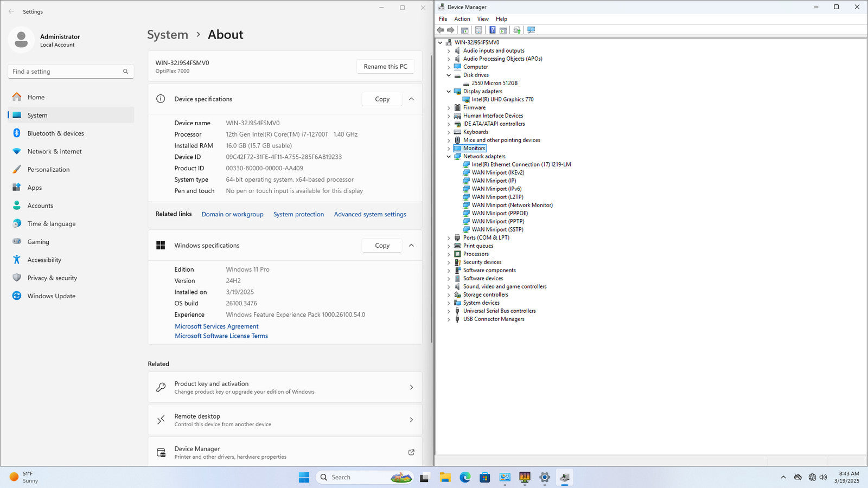Expand Universal Serial Bus controllers node
Screen dimensions: 868x488
point(449,311)
